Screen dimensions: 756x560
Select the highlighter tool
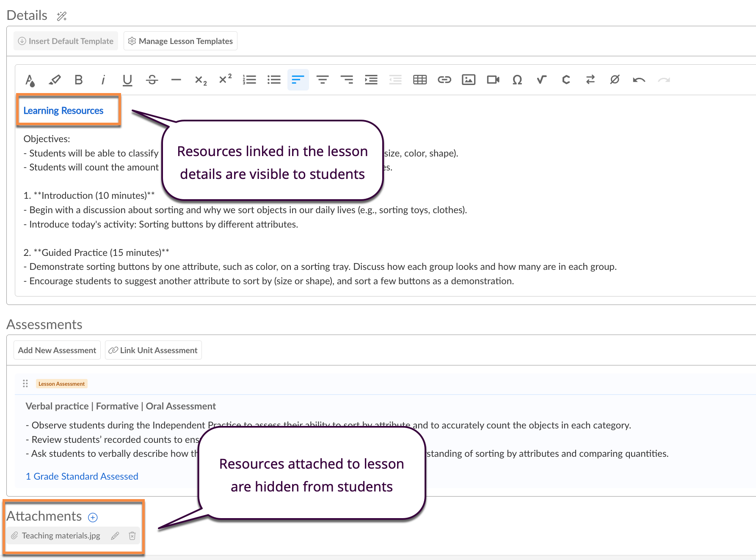pos(54,80)
